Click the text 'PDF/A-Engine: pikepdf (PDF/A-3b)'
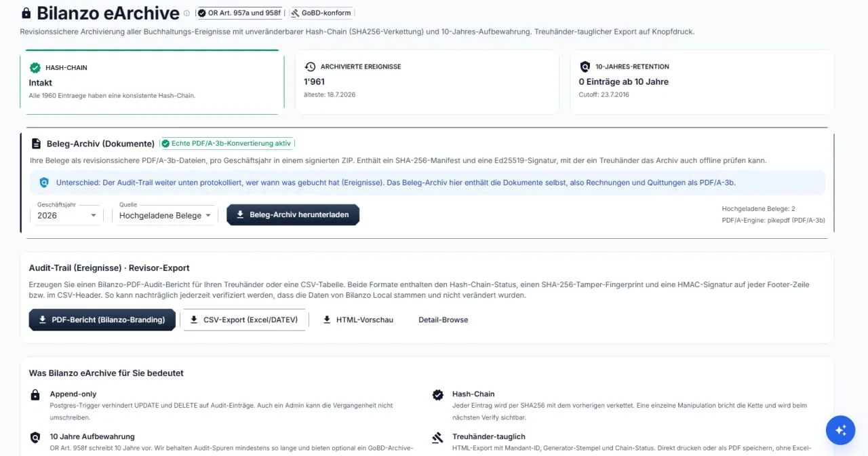 coord(773,221)
